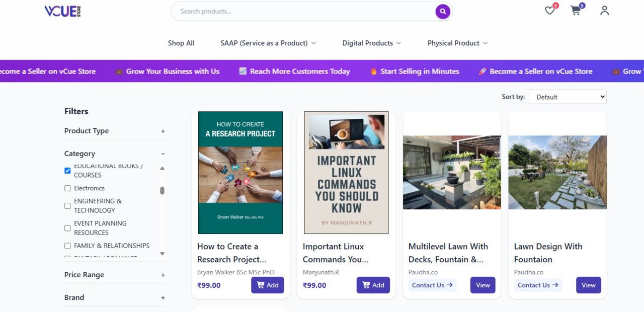Expand the Price Range filter
The height and width of the screenshot is (312, 644).
pos(163,275)
